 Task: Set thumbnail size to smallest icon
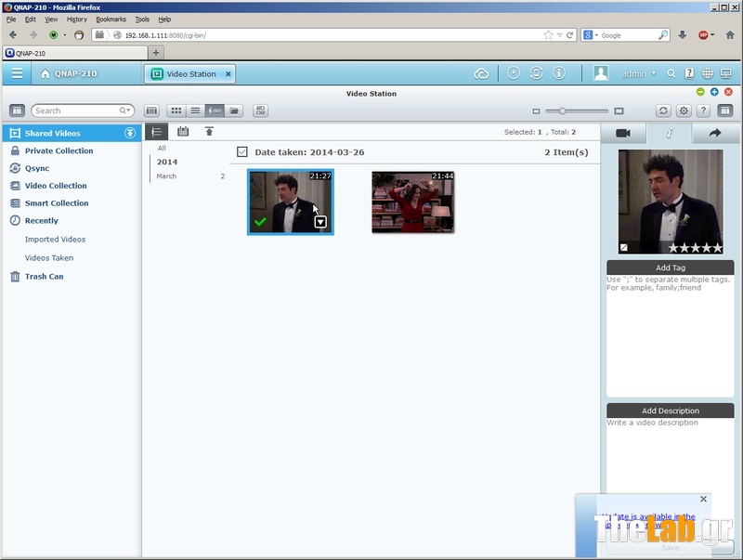536,111
